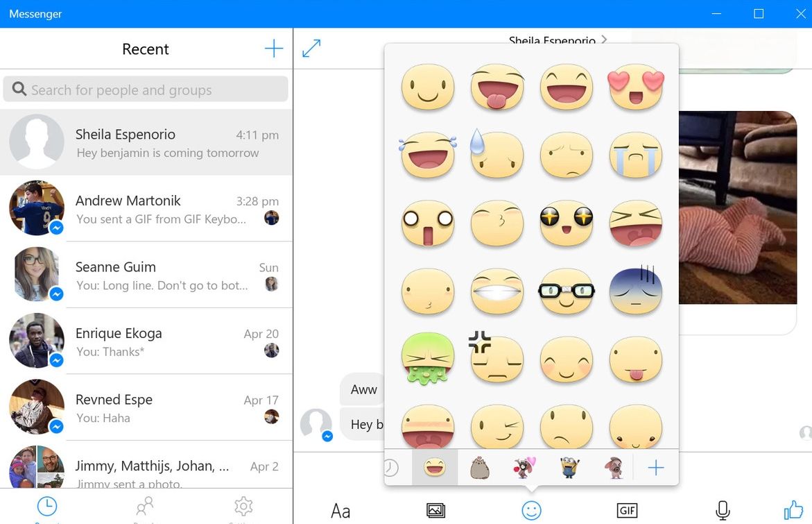812x524 pixels.
Task: Show recently used stickers via clock icon
Action: coord(390,467)
